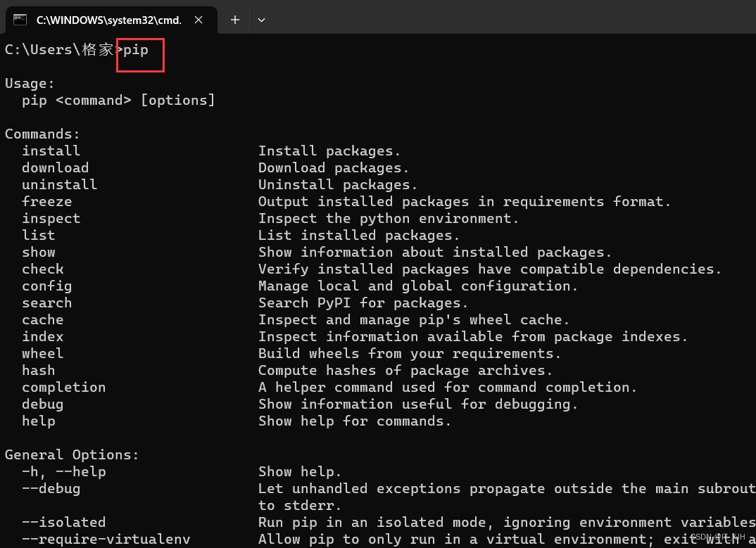Click 'Compute hashes of package archives.'
This screenshot has height=548, width=756.
pos(405,371)
